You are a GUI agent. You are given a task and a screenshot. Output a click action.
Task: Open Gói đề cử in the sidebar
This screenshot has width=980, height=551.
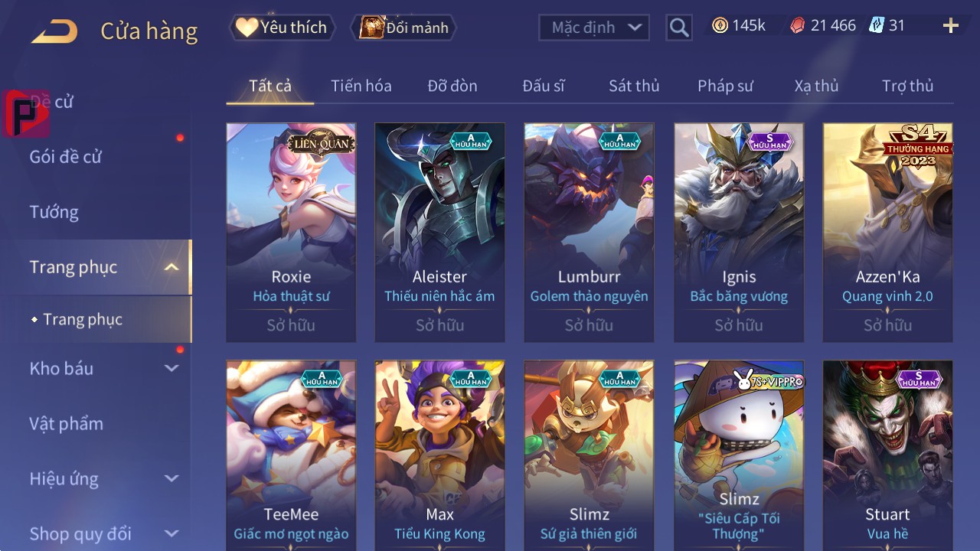click(66, 157)
